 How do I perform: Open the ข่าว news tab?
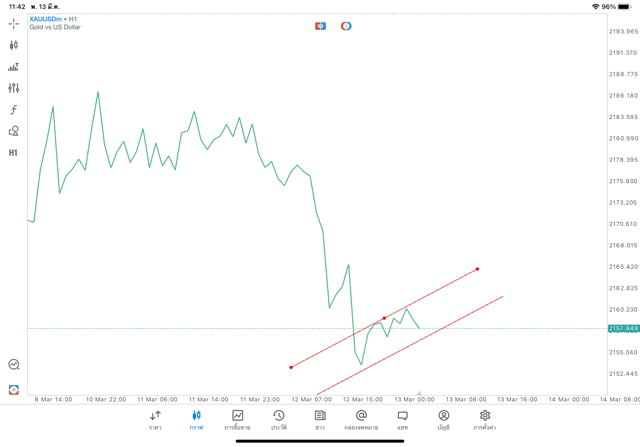point(320,420)
